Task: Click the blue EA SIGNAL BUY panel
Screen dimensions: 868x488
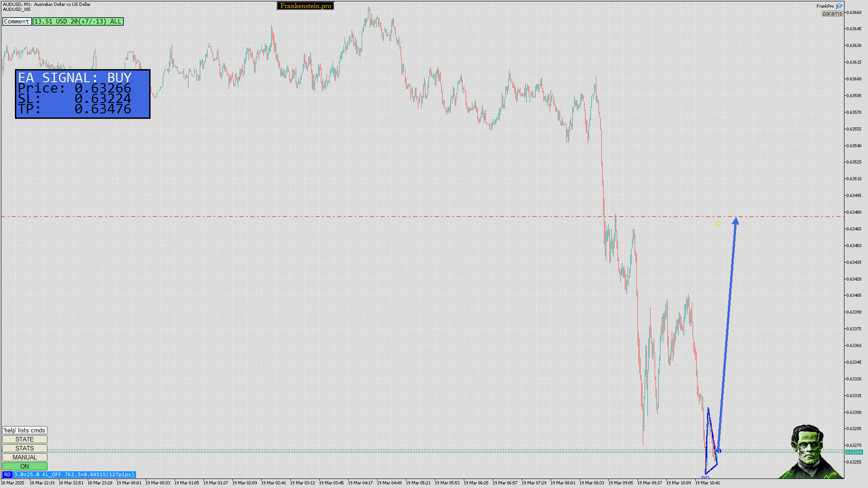Action: 82,94
